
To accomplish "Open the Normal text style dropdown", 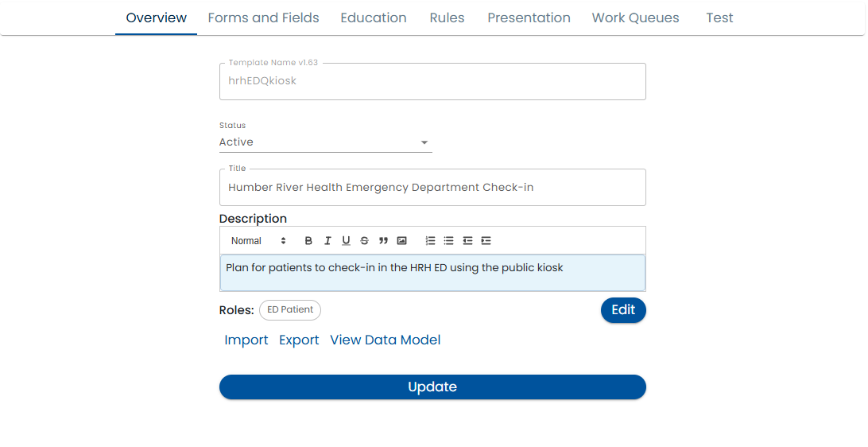I will 258,241.
